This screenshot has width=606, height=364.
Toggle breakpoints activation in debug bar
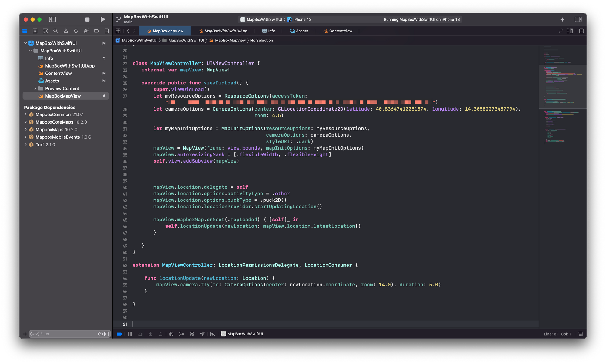[119, 334]
